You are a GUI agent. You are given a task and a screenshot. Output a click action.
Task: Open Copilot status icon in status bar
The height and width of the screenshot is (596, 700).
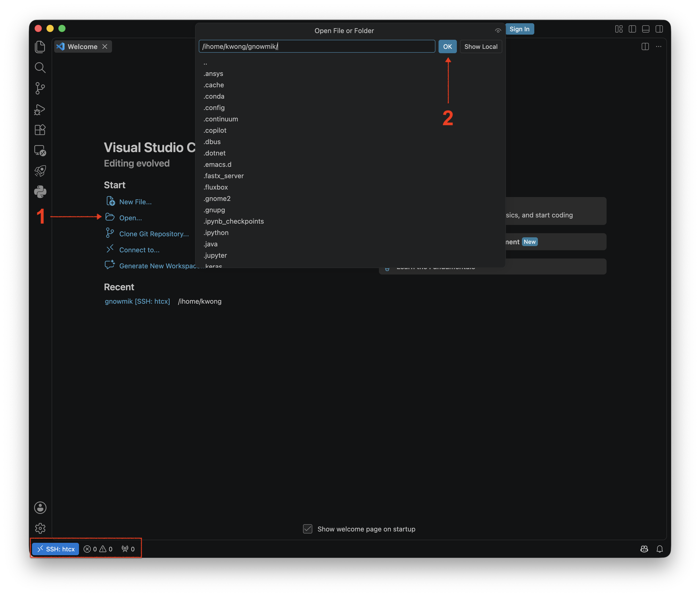click(644, 549)
